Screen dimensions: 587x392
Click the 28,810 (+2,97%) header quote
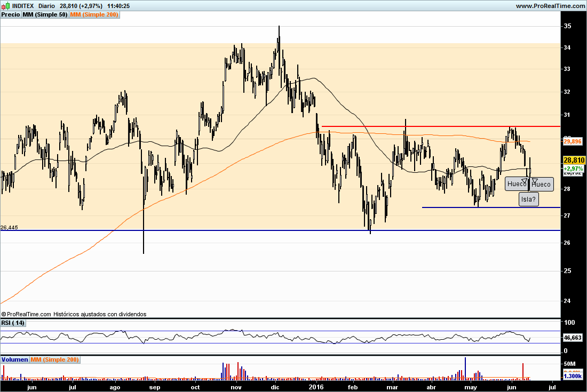click(x=81, y=6)
